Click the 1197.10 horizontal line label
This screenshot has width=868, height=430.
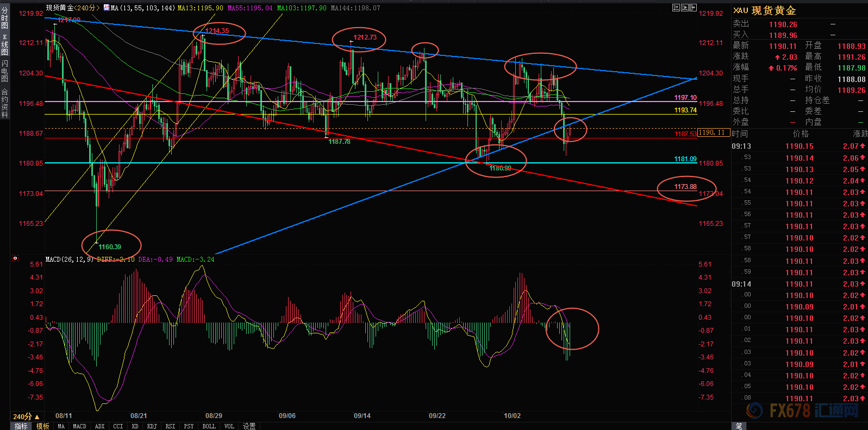click(x=685, y=98)
